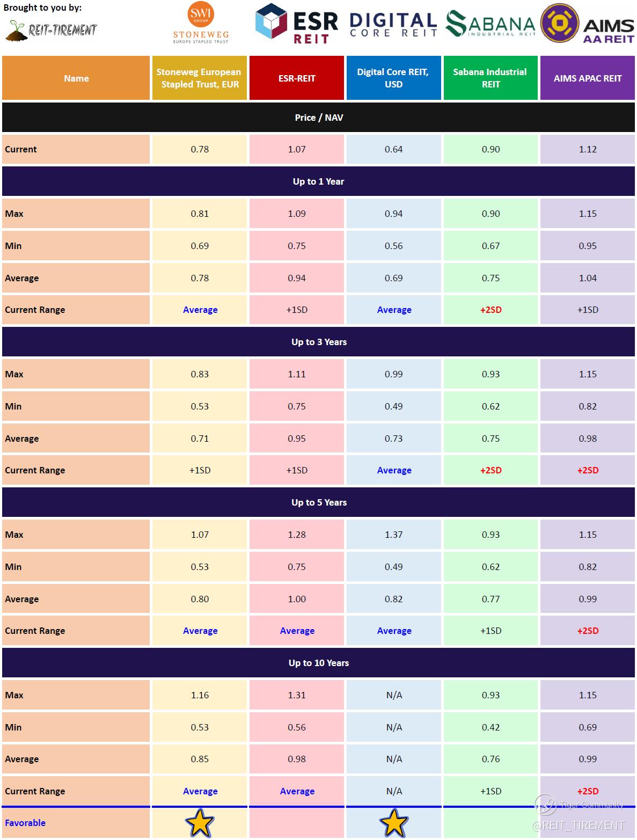Screen dimensions: 637x840
Task: Click the favorable star under Digital Core column
Action: point(394,823)
